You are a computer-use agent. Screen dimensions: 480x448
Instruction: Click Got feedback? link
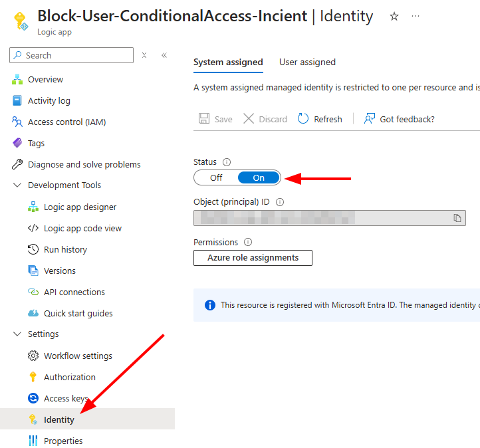click(x=399, y=119)
